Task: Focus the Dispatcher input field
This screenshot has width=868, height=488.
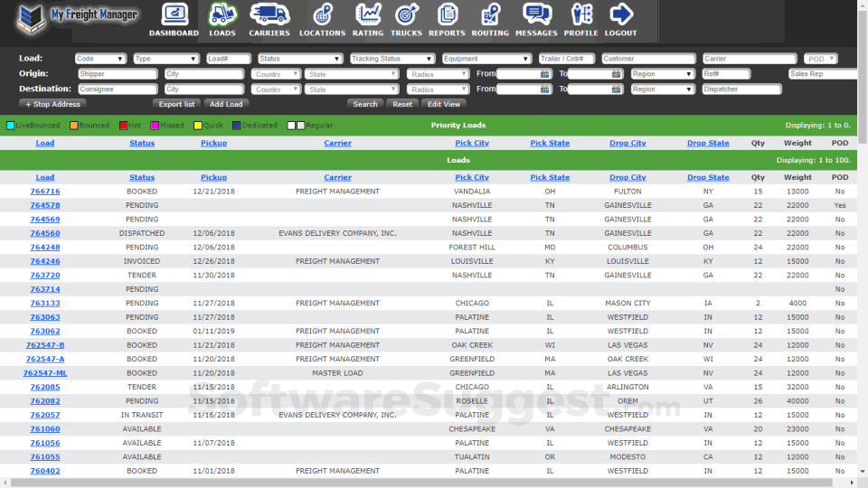Action: click(741, 89)
